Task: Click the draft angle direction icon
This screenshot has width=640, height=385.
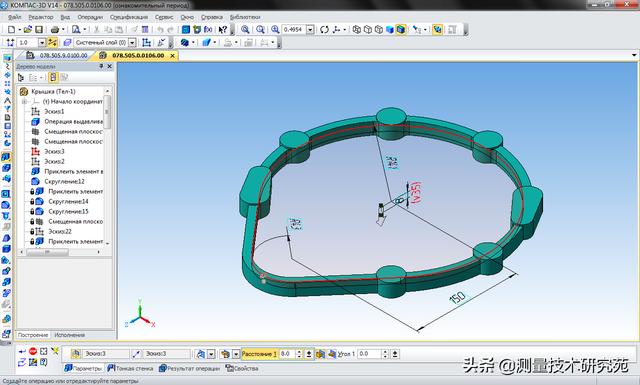Action: [332, 354]
